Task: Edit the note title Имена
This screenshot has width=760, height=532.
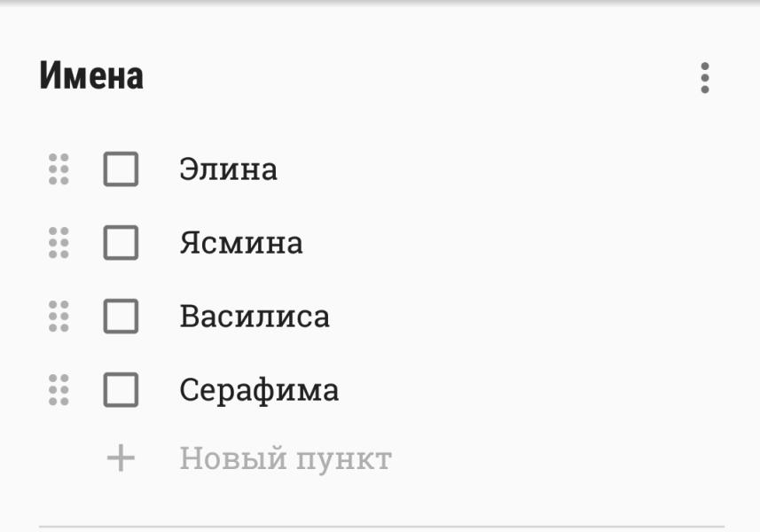Action: (91, 76)
